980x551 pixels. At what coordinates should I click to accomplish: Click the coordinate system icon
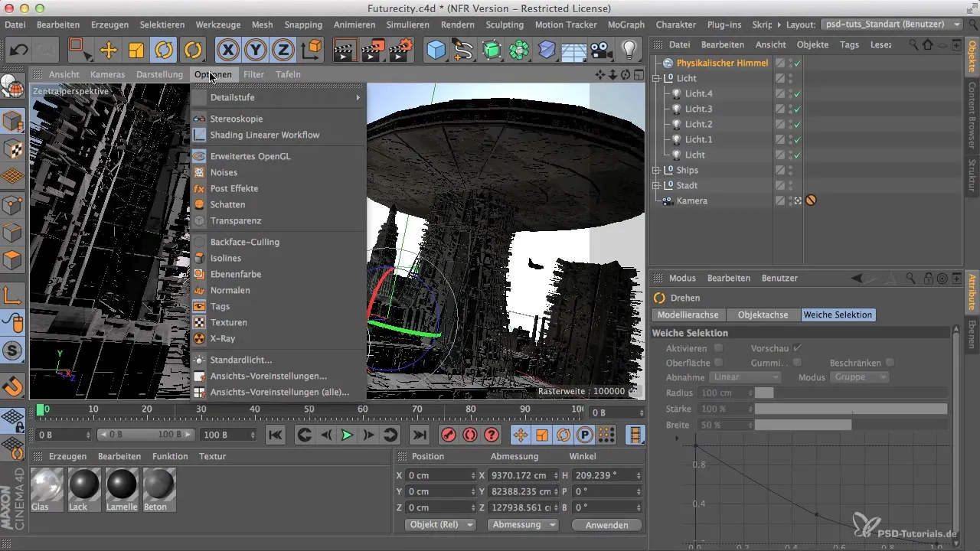[x=312, y=51]
